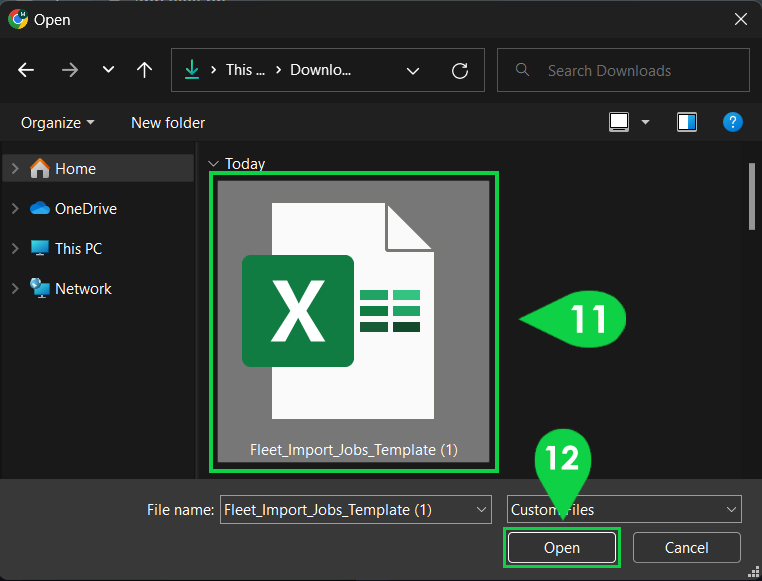Click the OneDrive cloud icon

click(x=40, y=208)
